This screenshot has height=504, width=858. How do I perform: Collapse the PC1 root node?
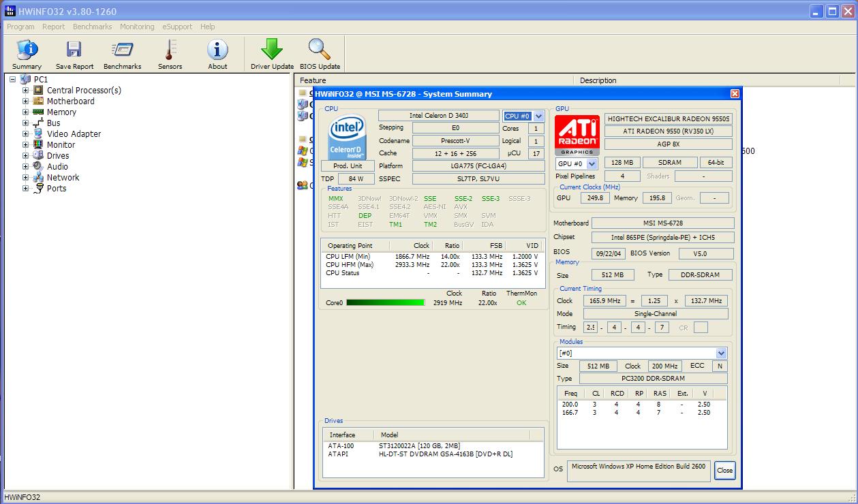tap(13, 79)
